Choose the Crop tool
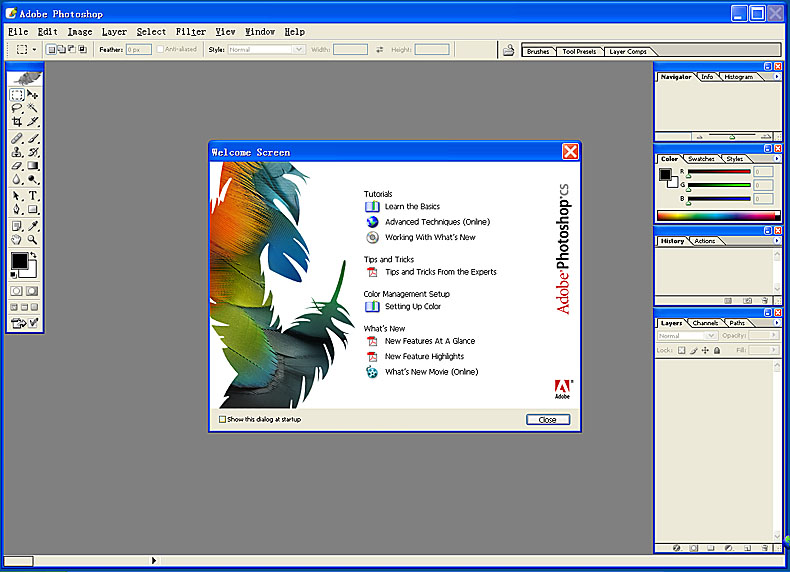 17,122
